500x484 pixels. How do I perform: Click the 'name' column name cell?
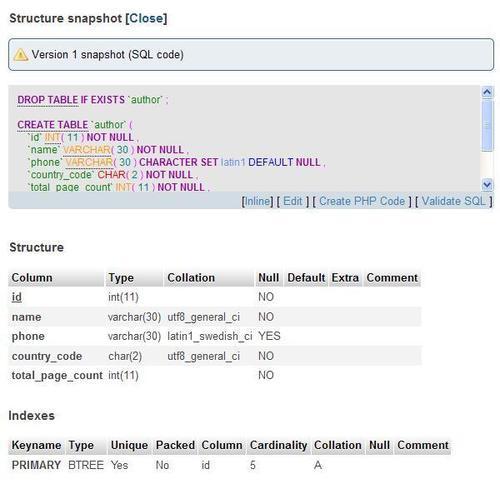tap(26, 317)
